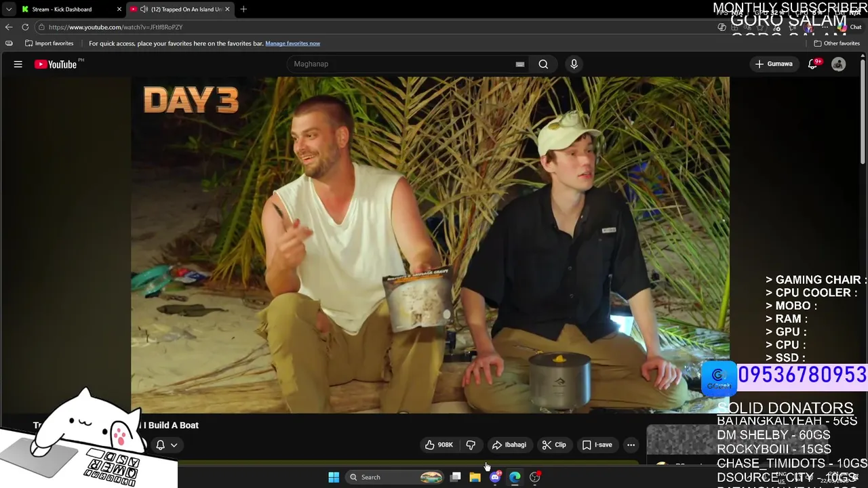This screenshot has height=488, width=868.
Task: Open the YouTube hamburger guide menu
Action: click(18, 64)
